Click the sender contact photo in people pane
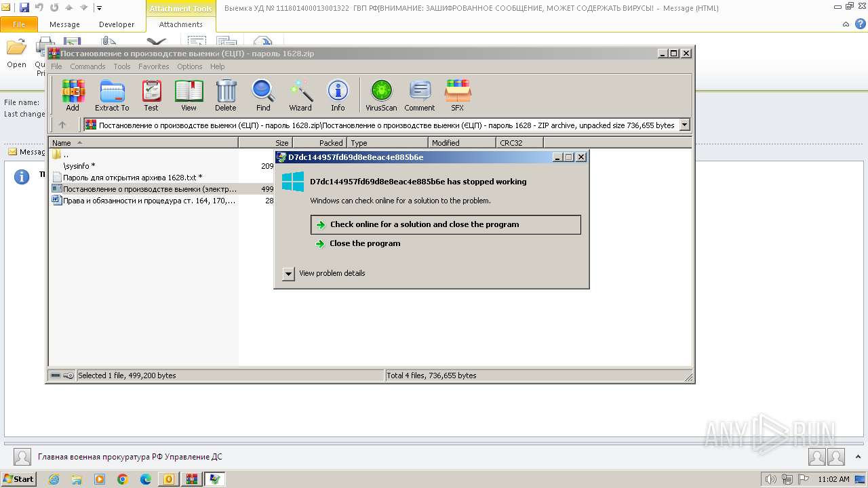This screenshot has width=868, height=488. tap(22, 457)
